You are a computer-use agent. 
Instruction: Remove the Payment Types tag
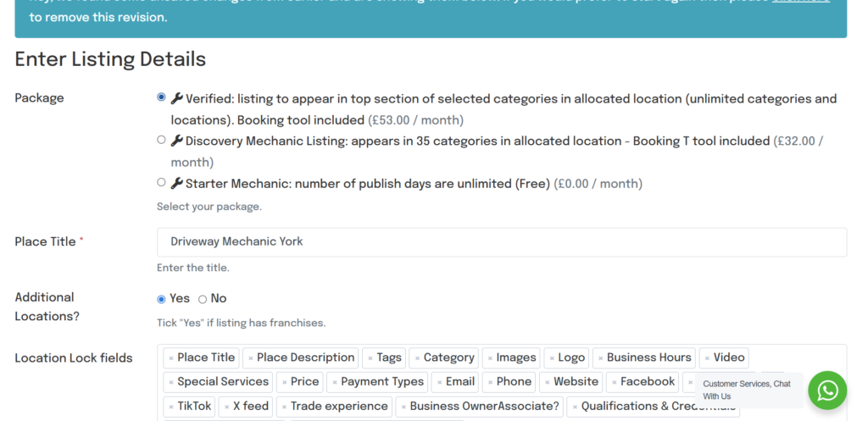pos(334,382)
